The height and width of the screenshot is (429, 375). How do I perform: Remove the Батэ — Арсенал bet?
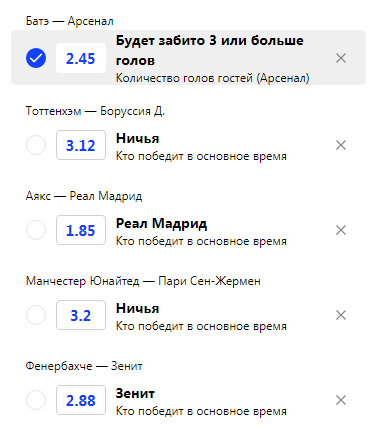341,58
